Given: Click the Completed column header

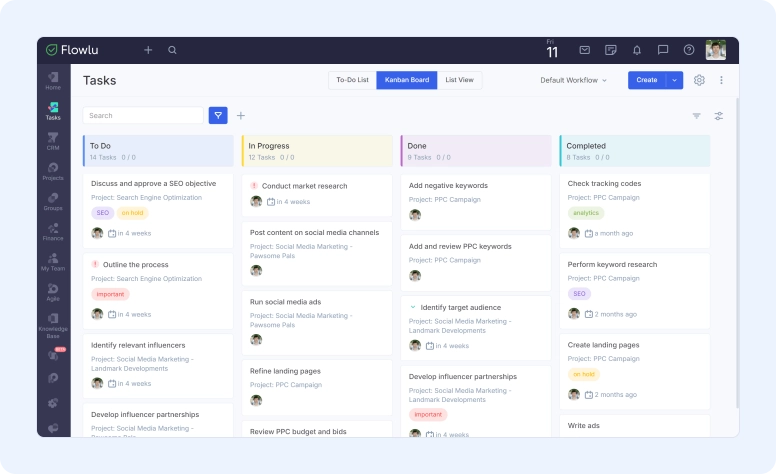Looking at the screenshot, I should [x=635, y=151].
